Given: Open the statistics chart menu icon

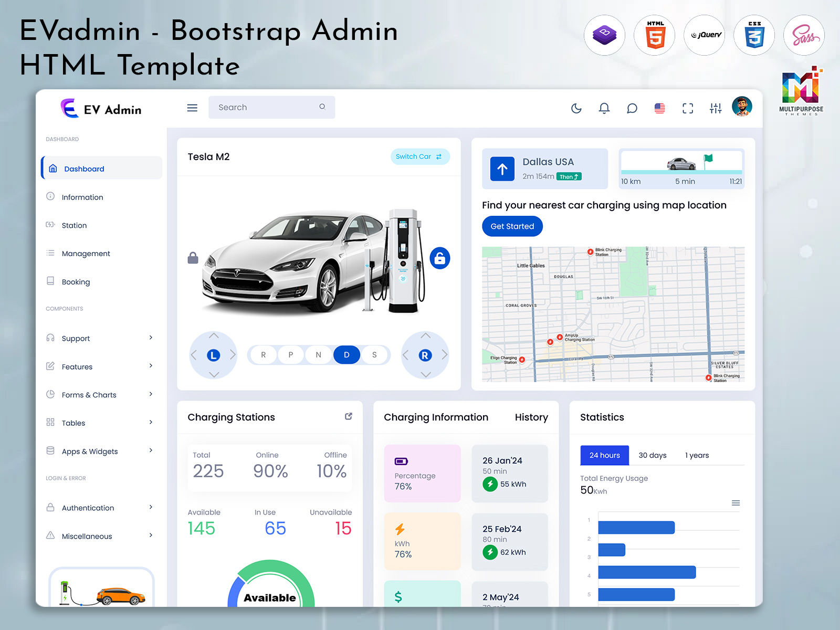Looking at the screenshot, I should tap(736, 503).
